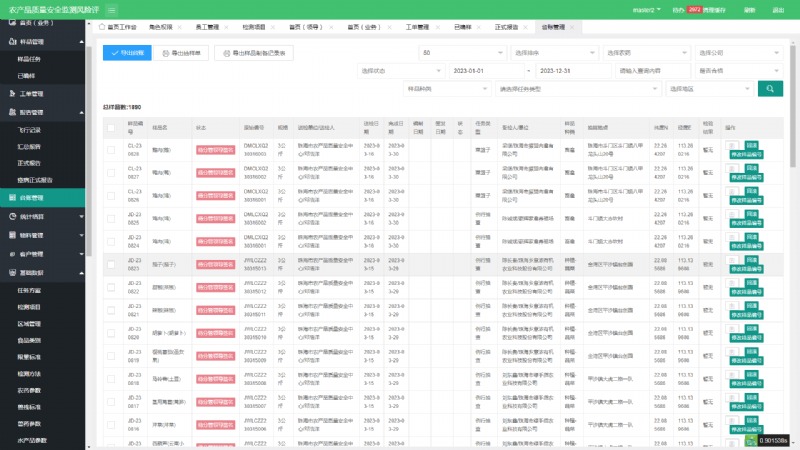Screen dimensions: 800x450
Task: Check the row JD-23 0820 checkbox
Action: tap(111, 333)
